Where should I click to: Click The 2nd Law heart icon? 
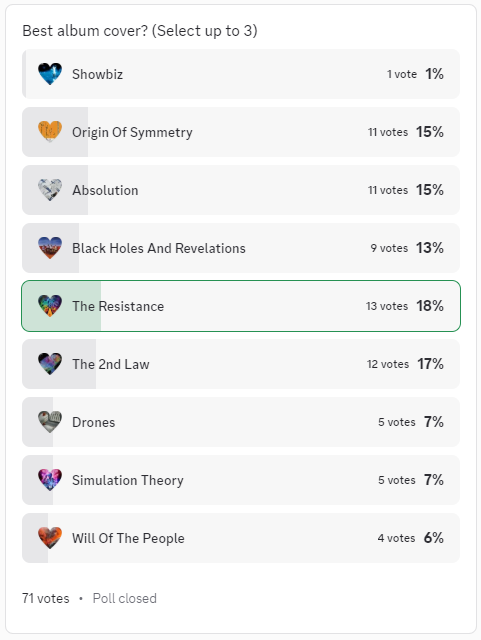50,364
